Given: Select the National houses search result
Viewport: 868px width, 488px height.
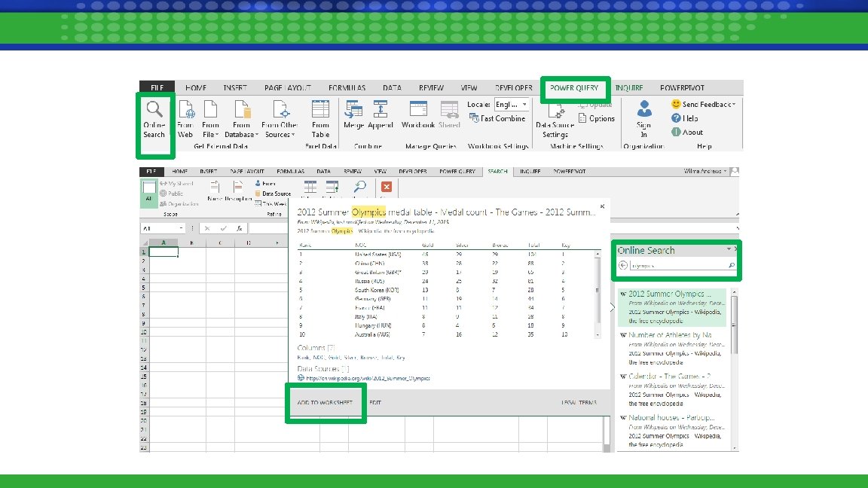Looking at the screenshot, I should (x=671, y=431).
